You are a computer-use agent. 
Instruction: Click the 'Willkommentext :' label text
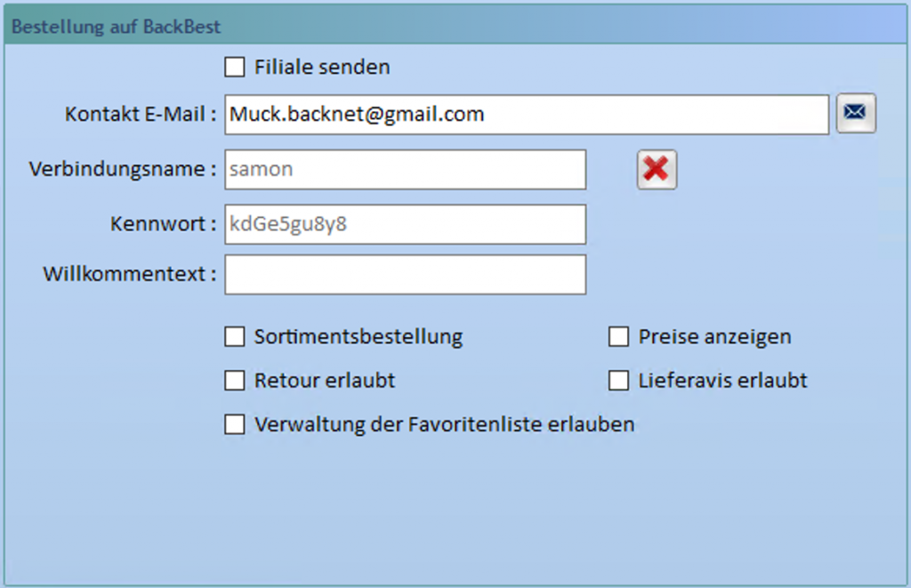(x=130, y=274)
